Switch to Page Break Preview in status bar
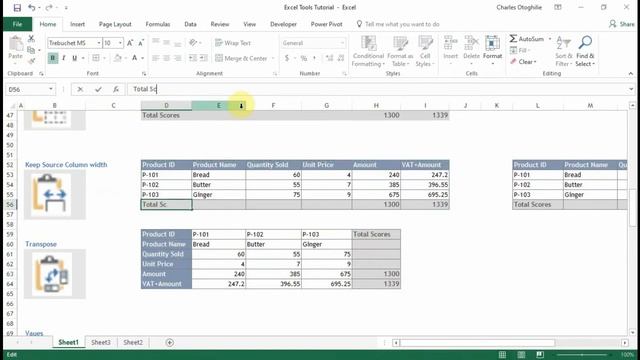Image resolution: width=640 pixels, height=360 pixels. click(540, 354)
